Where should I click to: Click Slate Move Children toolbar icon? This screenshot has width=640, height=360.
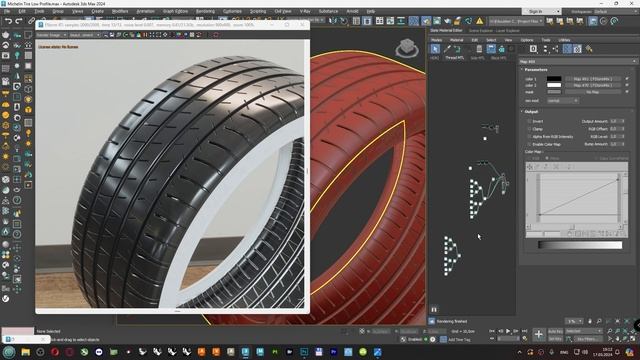[491, 49]
